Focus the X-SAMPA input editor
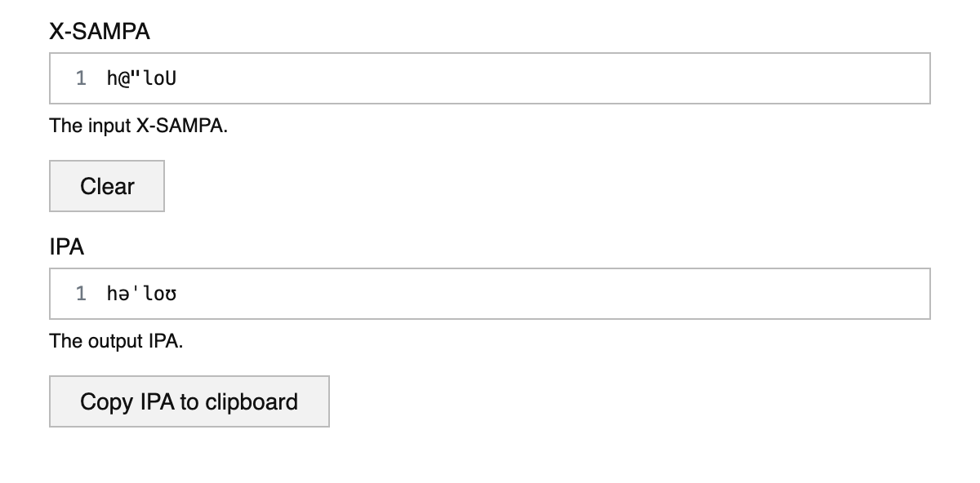 coord(490,78)
